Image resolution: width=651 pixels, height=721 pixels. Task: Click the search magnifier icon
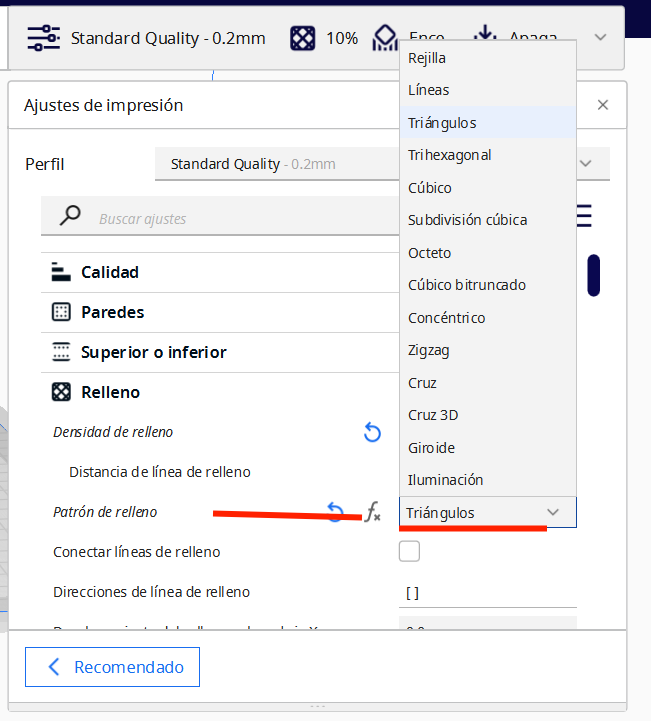click(x=70, y=216)
